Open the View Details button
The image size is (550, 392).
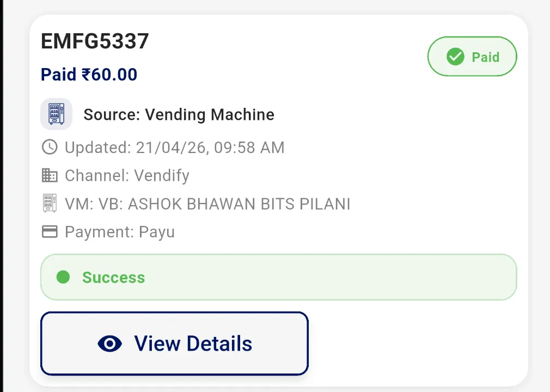pyautogui.click(x=174, y=344)
